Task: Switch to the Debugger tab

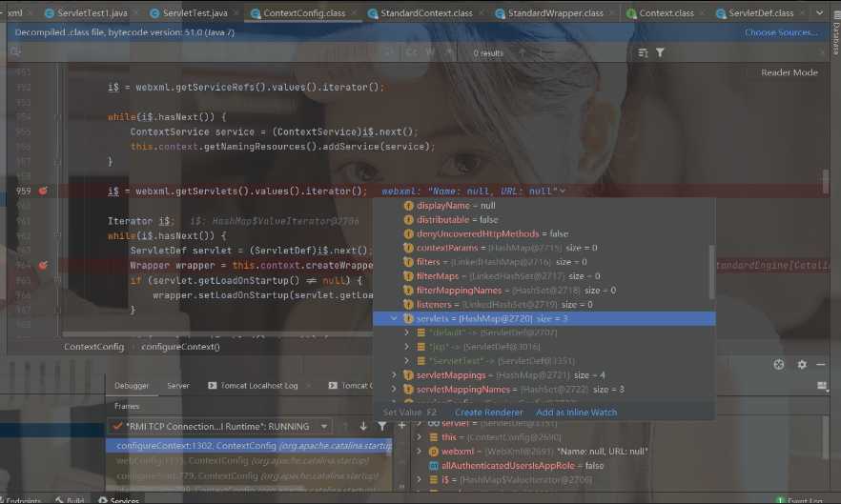Action: (x=132, y=386)
